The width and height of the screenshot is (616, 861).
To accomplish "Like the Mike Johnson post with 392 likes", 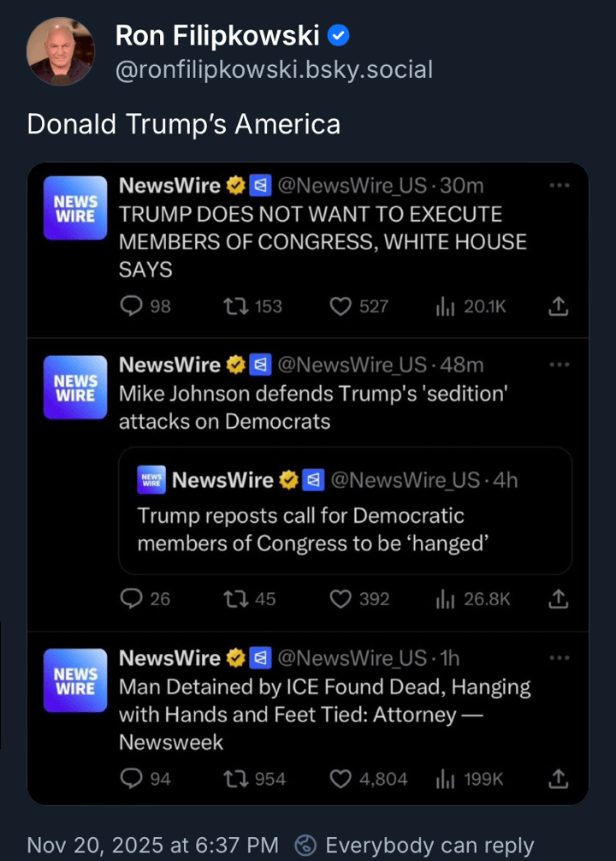I will point(341,599).
